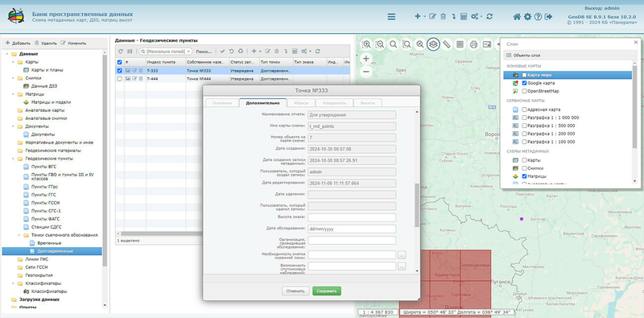Click the dialog's vertical scrollbar thumb
This screenshot has width=644, height=318.
417,205
